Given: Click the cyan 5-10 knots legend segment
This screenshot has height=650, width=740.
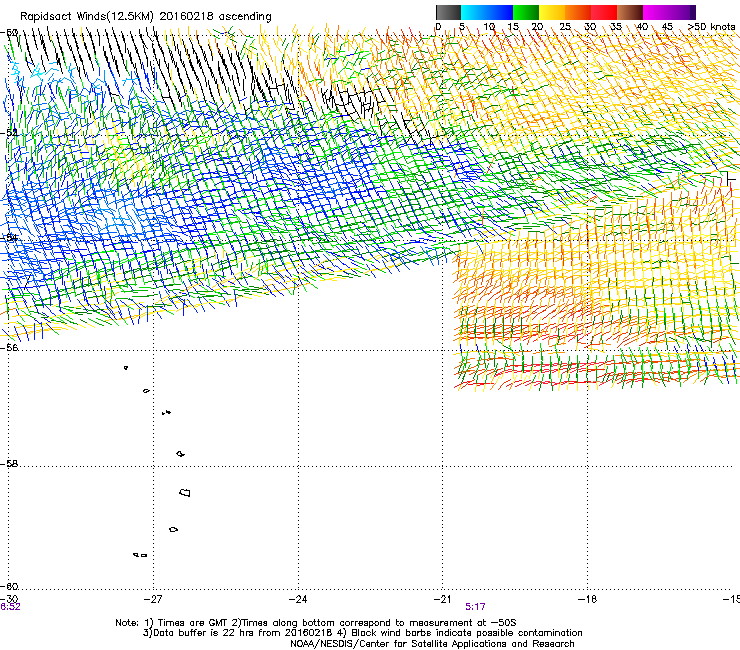Looking at the screenshot, I should pyautogui.click(x=474, y=12).
